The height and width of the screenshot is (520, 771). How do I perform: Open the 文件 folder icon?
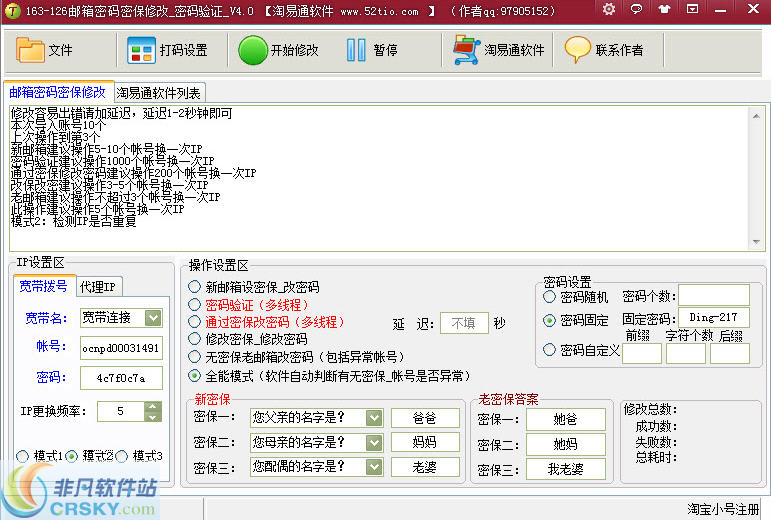coord(30,50)
